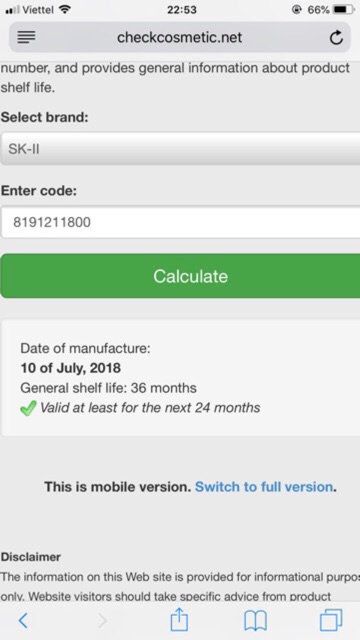Open the bookmarks book icon

coord(256,621)
